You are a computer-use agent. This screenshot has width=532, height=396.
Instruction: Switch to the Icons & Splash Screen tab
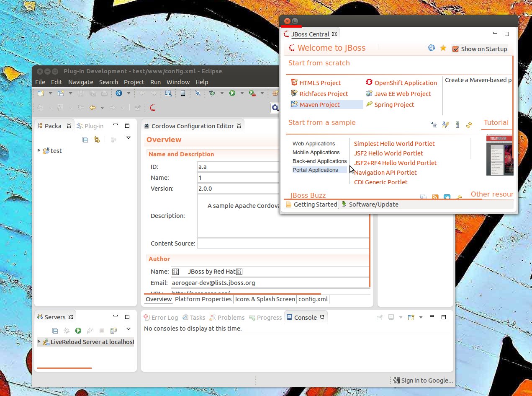[x=265, y=299]
